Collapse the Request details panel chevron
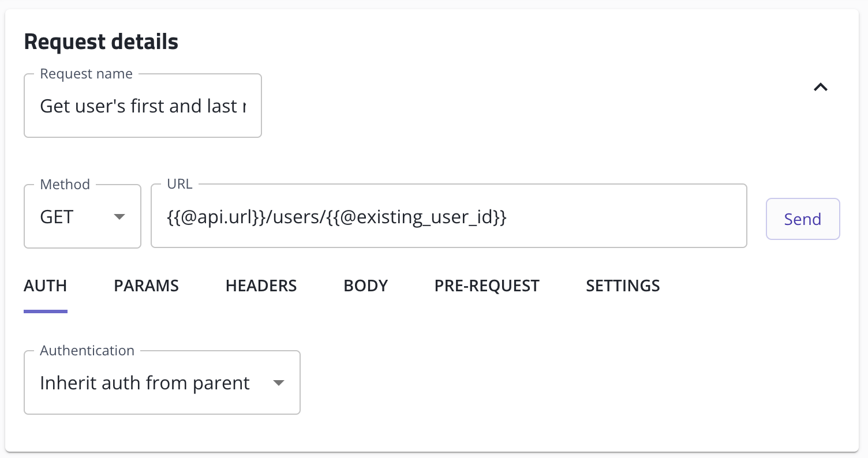 tap(820, 87)
